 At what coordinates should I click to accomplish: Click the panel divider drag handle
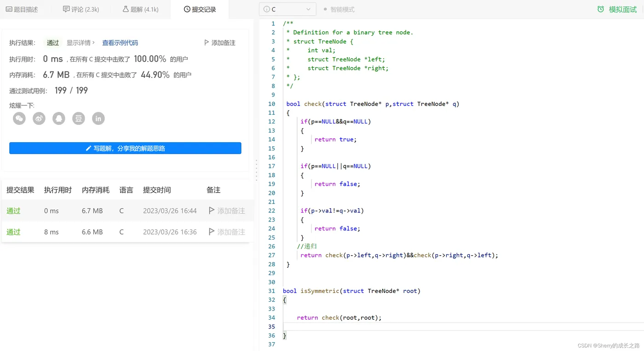click(x=257, y=170)
